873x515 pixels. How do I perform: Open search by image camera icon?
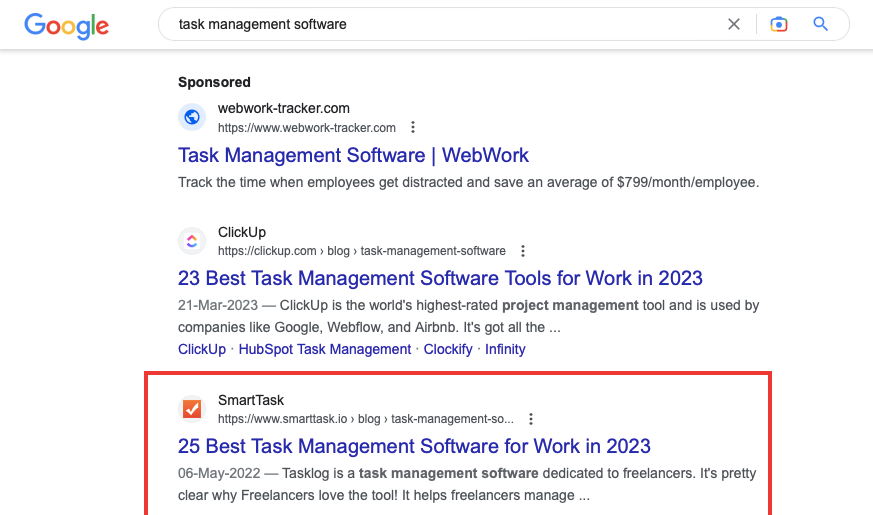click(x=778, y=24)
